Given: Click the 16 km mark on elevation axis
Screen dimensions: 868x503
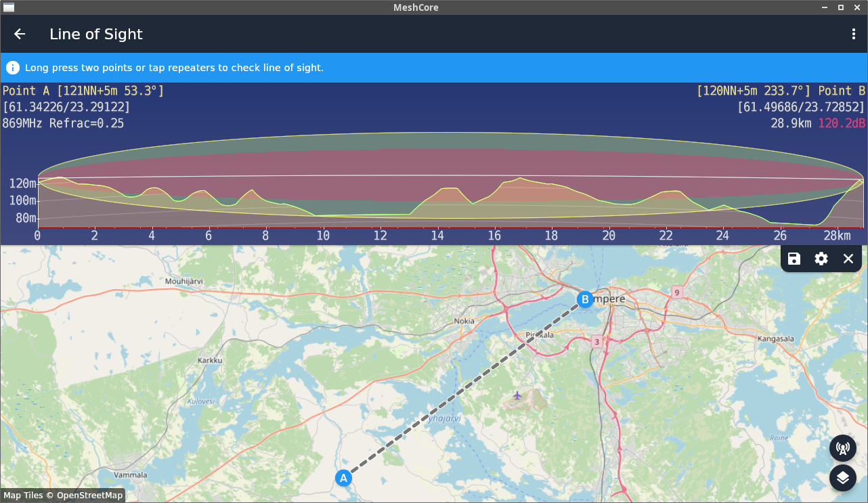Looking at the screenshot, I should 495,236.
